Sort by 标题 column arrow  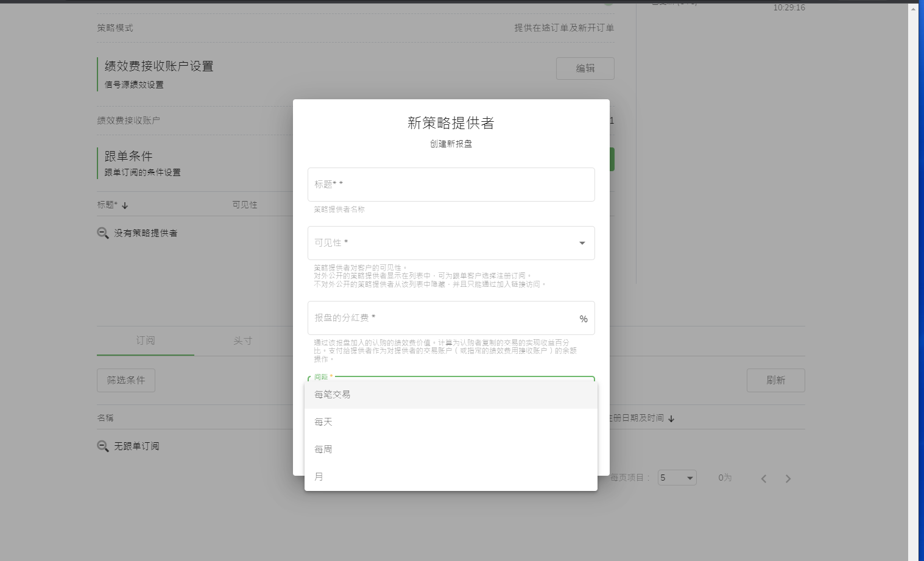[125, 206]
